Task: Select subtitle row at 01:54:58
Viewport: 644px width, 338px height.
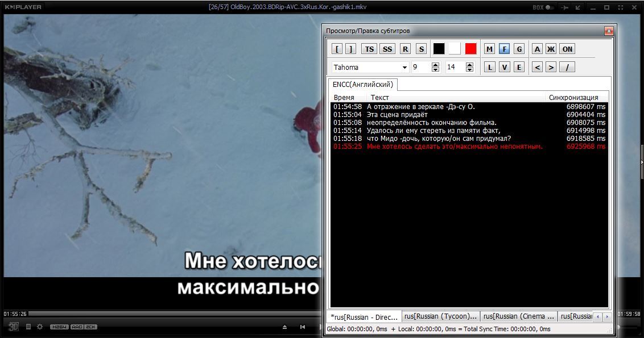Action: point(469,107)
